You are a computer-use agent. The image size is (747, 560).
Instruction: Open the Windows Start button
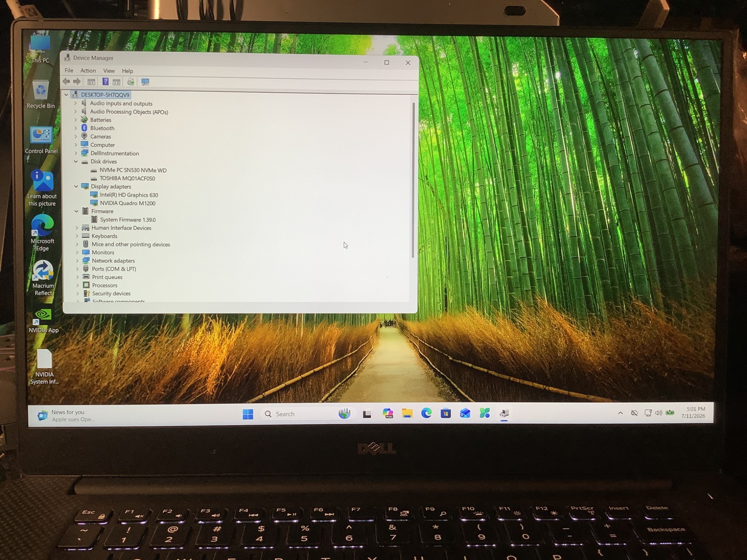click(x=248, y=414)
